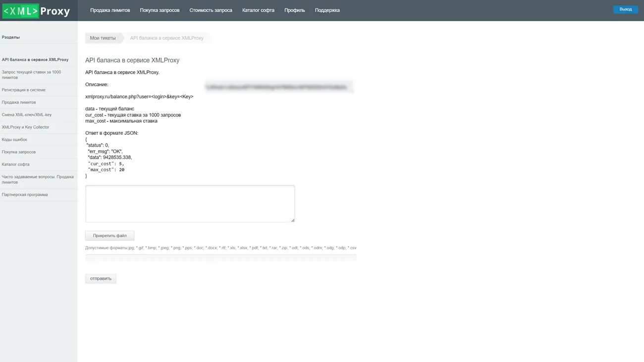Open Покупка запросов in top navigation
The height and width of the screenshot is (362, 644).
[160, 10]
